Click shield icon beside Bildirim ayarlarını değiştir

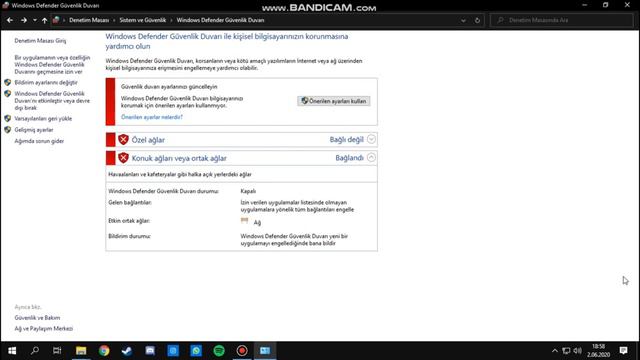[7, 82]
